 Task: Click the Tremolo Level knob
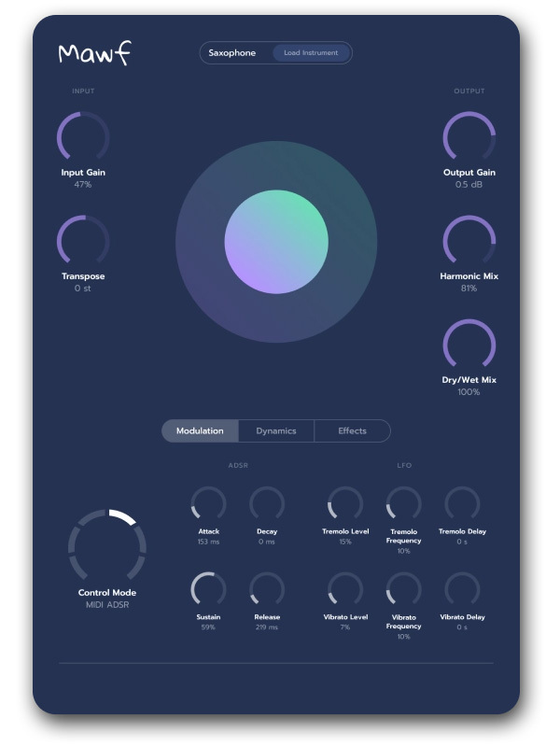click(x=344, y=504)
